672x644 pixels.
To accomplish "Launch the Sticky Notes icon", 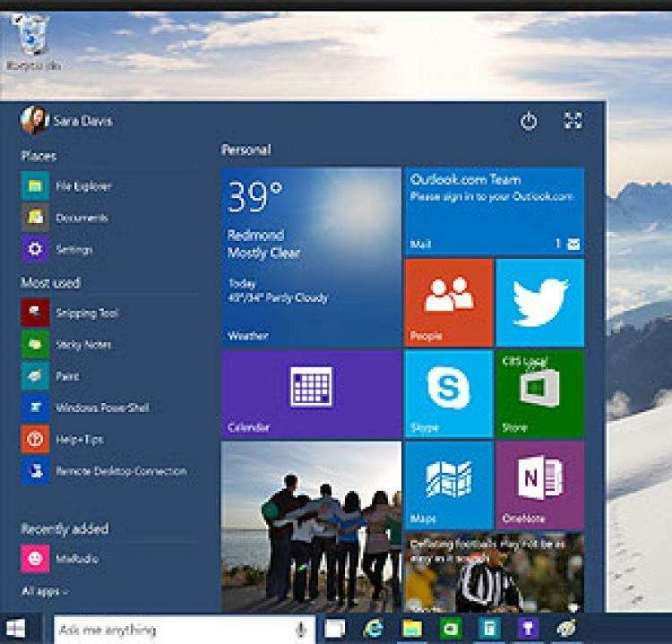I will pyautogui.click(x=35, y=344).
